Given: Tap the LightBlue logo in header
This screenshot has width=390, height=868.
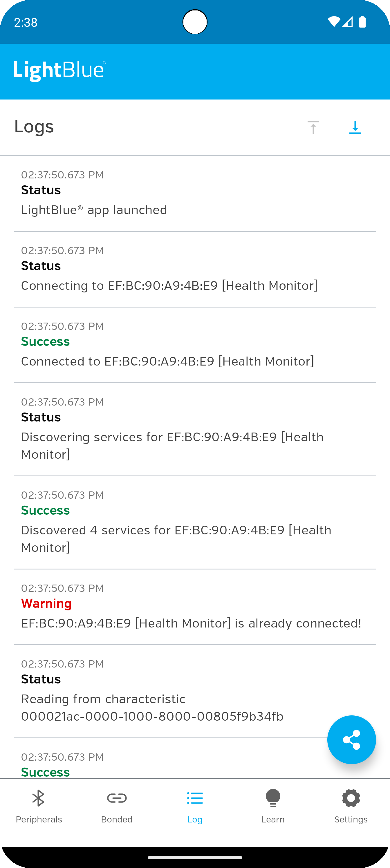Looking at the screenshot, I should click(60, 71).
